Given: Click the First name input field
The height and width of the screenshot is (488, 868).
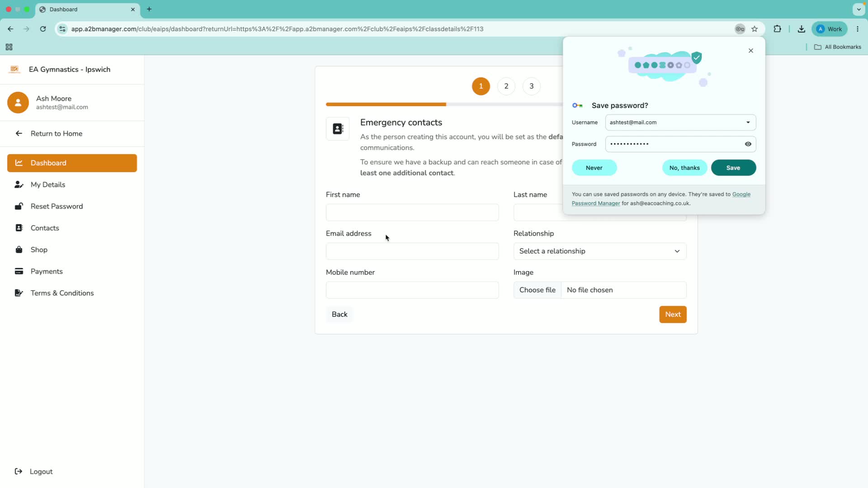Looking at the screenshot, I should pyautogui.click(x=412, y=212).
